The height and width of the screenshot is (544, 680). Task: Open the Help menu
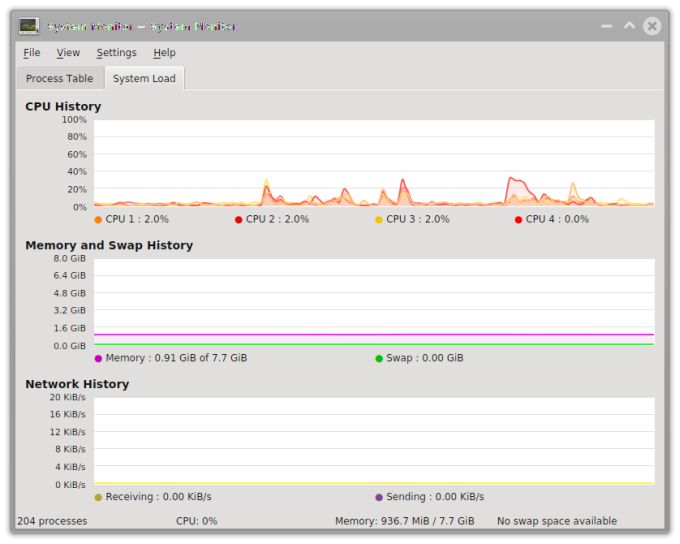pos(164,53)
